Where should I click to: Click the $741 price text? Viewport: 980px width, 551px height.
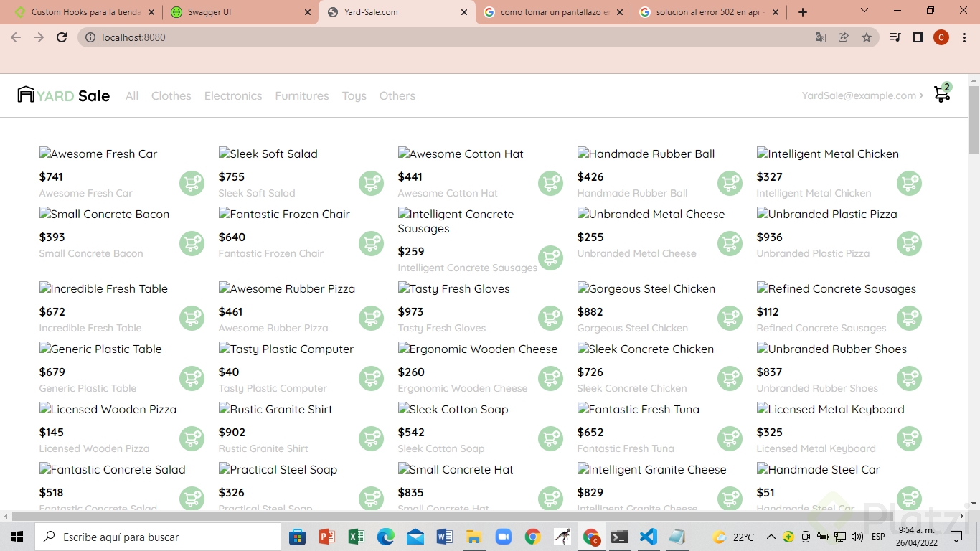tap(51, 176)
